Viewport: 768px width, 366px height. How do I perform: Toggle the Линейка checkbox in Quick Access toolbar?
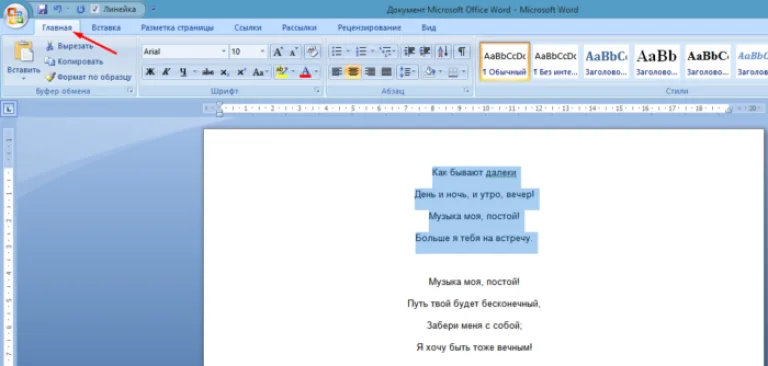click(x=95, y=9)
